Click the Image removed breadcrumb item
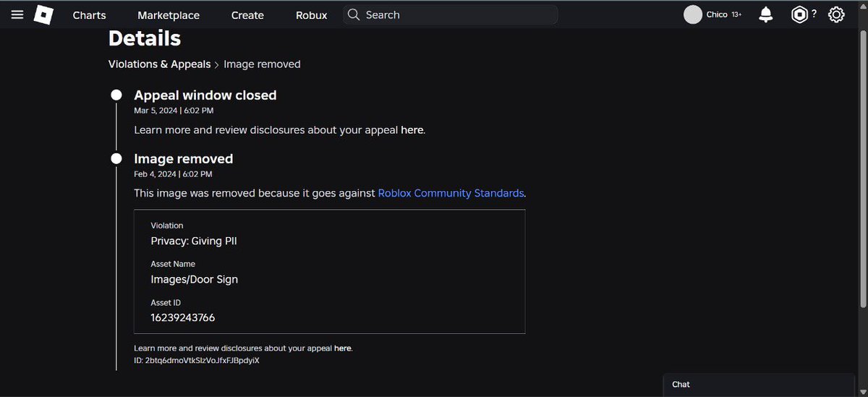Viewport: 868px width, 397px height. pos(262,64)
